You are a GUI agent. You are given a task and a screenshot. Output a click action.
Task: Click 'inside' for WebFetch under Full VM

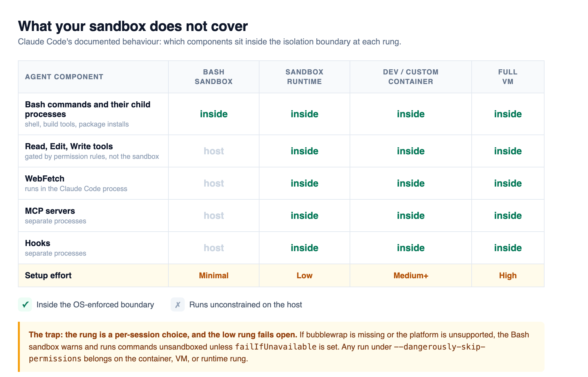pyautogui.click(x=508, y=183)
